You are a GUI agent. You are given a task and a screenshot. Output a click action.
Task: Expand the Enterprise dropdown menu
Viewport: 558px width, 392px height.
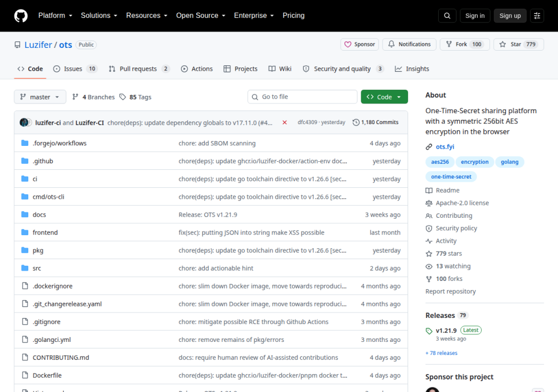254,16
